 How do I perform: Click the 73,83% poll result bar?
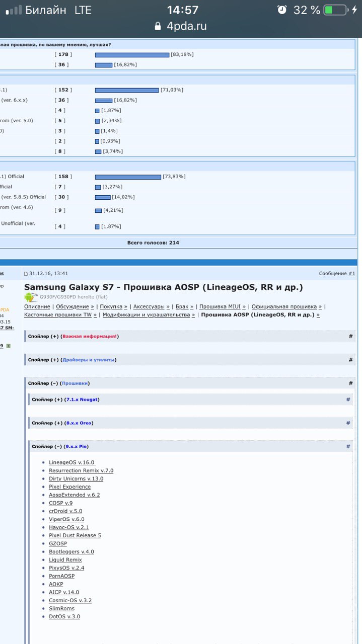pos(128,177)
